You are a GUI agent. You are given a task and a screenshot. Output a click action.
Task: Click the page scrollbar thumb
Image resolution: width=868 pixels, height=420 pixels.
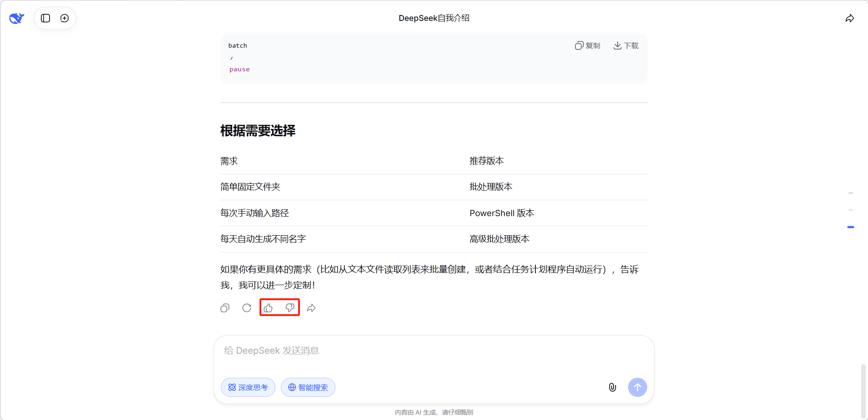point(863,390)
